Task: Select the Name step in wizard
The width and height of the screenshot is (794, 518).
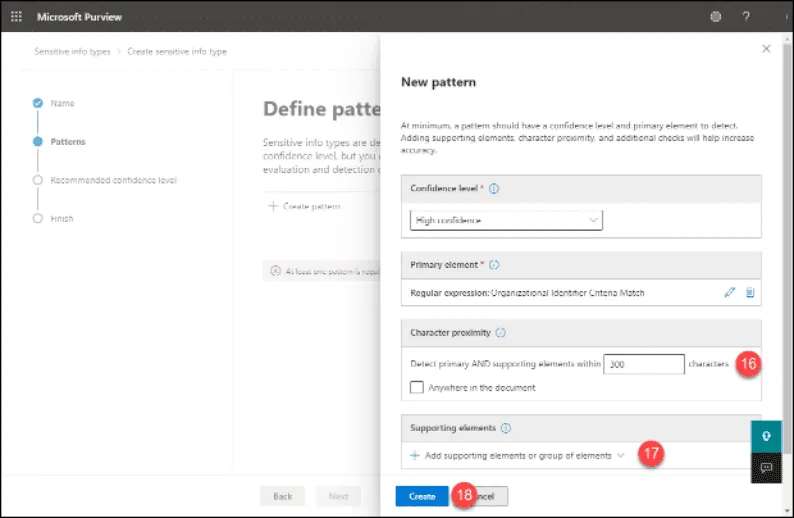Action: (62, 104)
